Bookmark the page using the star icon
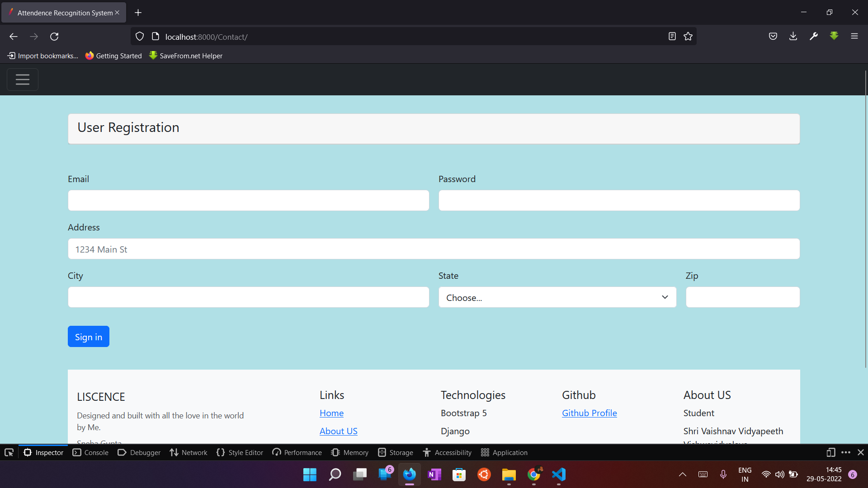 click(x=688, y=36)
